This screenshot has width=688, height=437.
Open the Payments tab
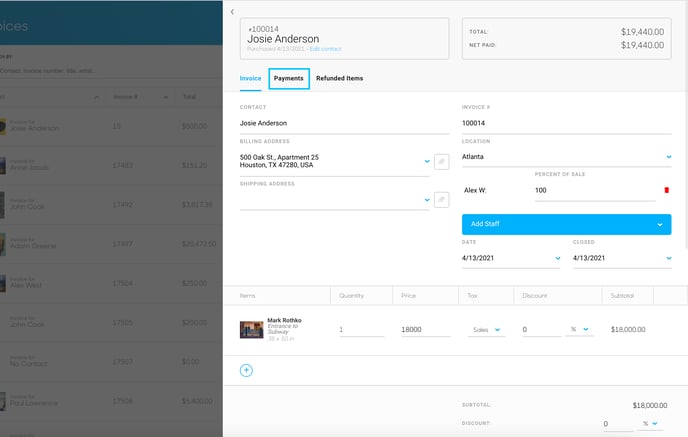(x=289, y=79)
